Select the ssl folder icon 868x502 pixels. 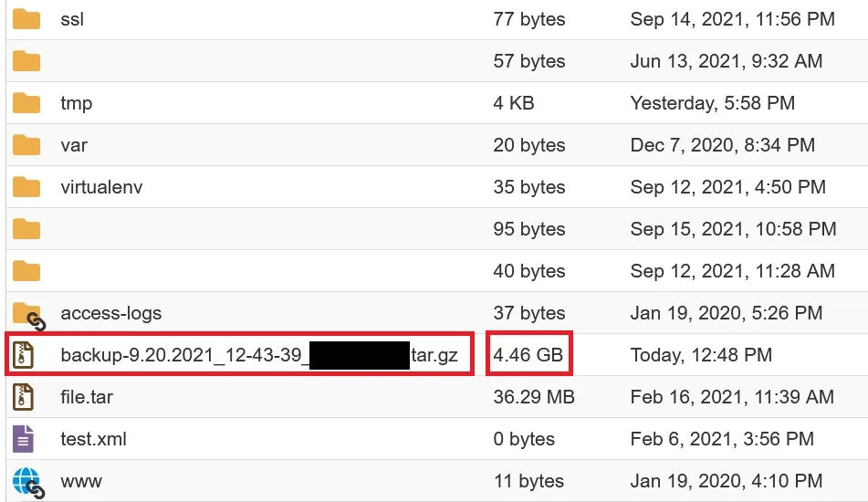click(26, 19)
